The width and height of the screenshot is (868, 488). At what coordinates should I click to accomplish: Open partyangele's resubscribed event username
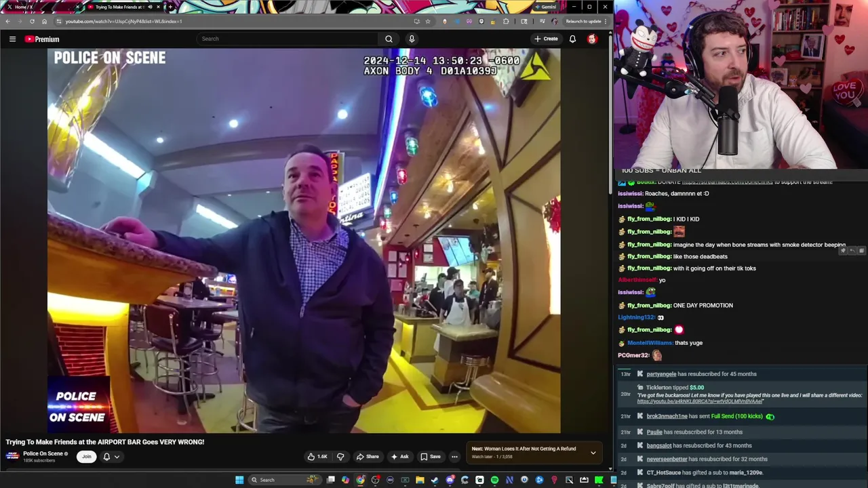(x=661, y=374)
